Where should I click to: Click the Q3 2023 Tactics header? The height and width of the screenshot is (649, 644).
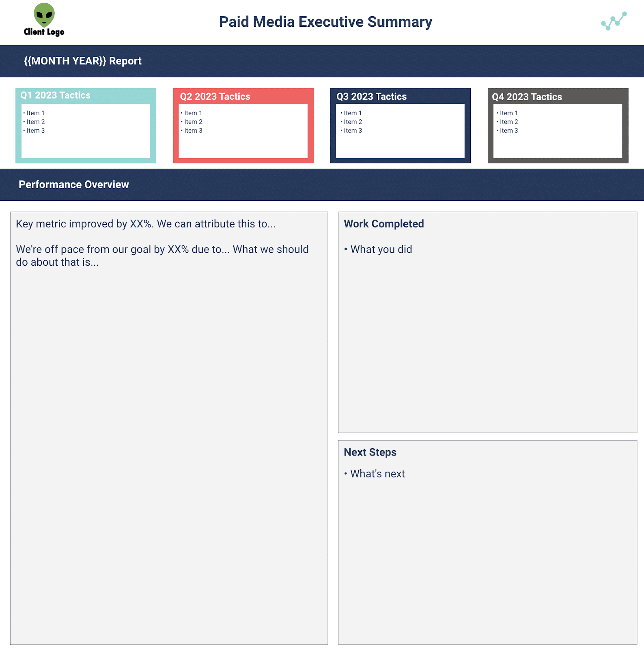tap(371, 97)
